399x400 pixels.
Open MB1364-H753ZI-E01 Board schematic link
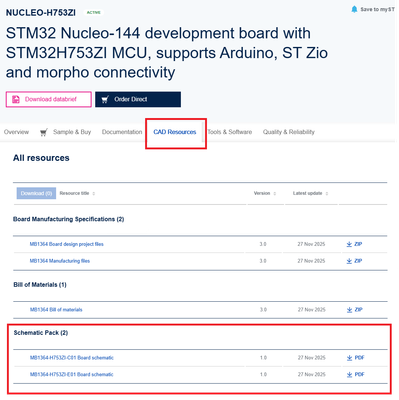coord(72,375)
